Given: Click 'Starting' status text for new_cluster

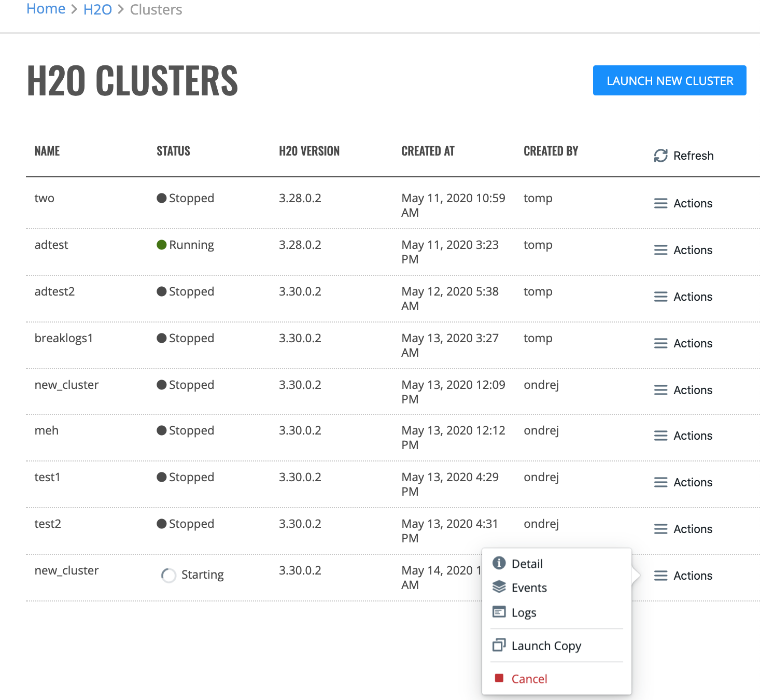Looking at the screenshot, I should [203, 575].
